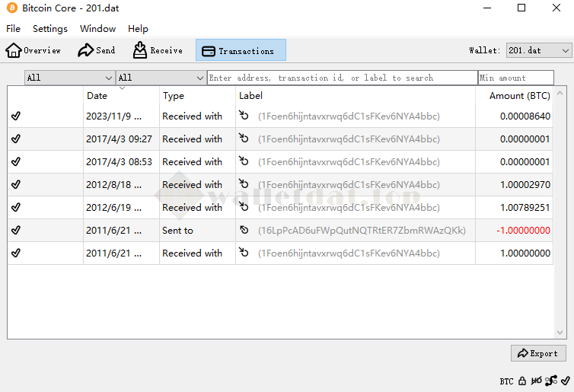Click the sent icon on 16LpPcAD6 row

[244, 231]
